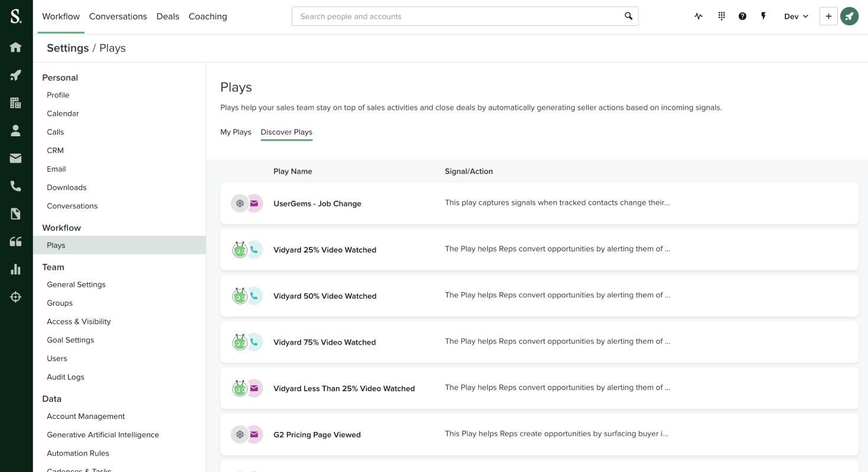Image resolution: width=868 pixels, height=472 pixels.
Task: Open the Salesloft logo home
Action: pos(16,17)
